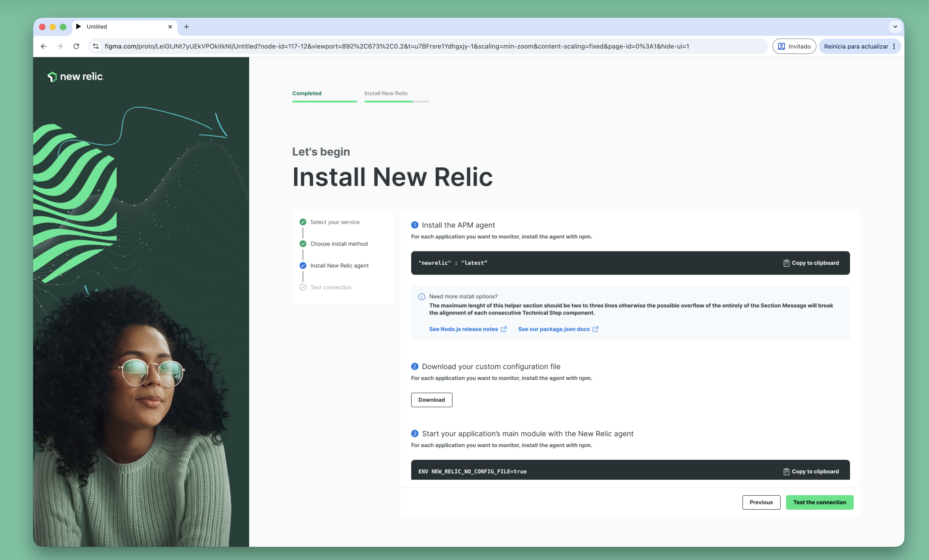Viewport: 929px width, 560px height.
Task: Switch to the Install New Relic progress tab
Action: (386, 93)
